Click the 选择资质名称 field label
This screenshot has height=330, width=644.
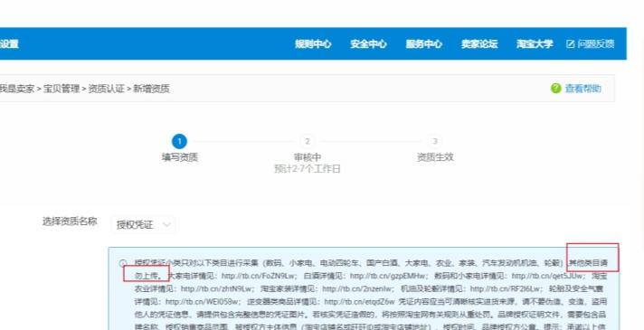pyautogui.click(x=70, y=222)
